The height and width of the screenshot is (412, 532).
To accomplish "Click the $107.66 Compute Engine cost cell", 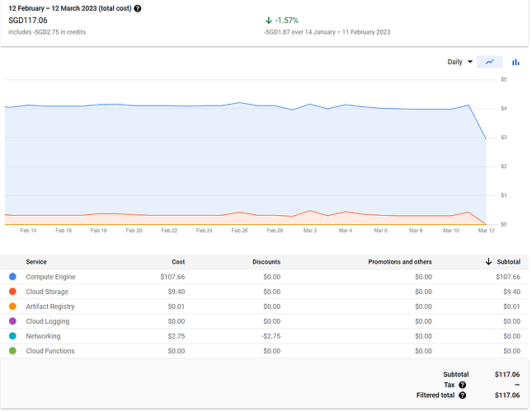I will tap(172, 277).
